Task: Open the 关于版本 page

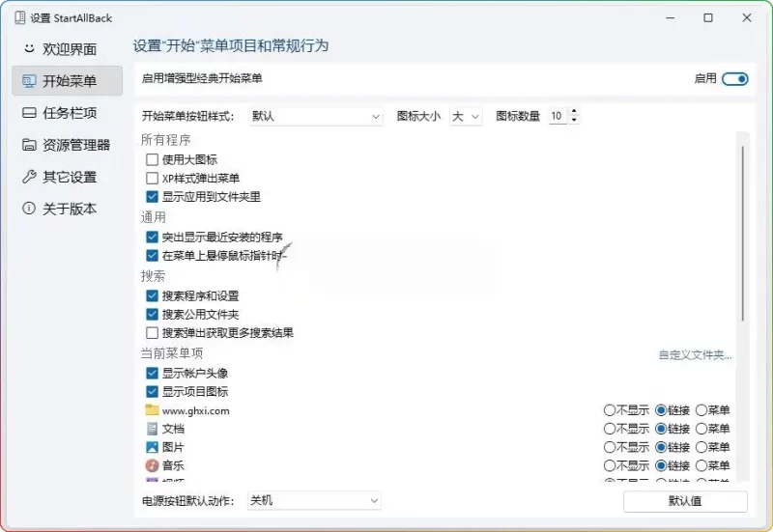Action: tap(67, 209)
